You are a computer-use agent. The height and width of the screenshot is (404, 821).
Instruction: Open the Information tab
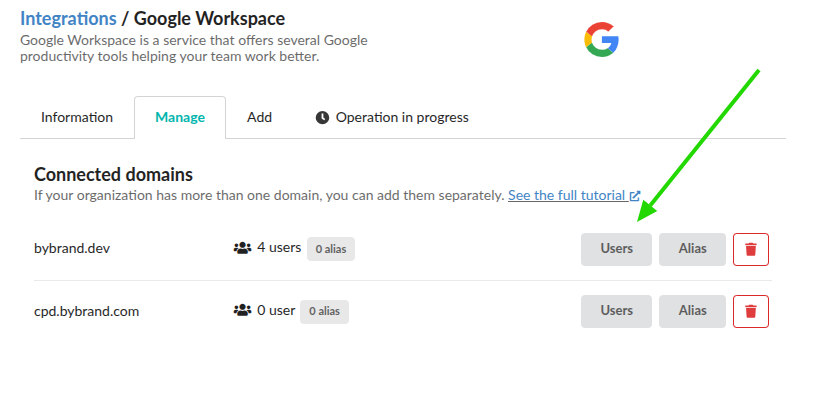[77, 118]
